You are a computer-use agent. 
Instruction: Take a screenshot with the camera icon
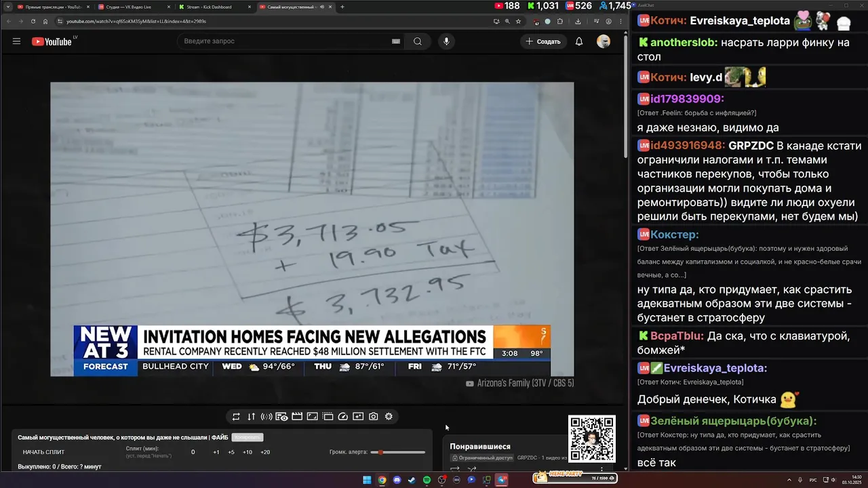tap(374, 417)
